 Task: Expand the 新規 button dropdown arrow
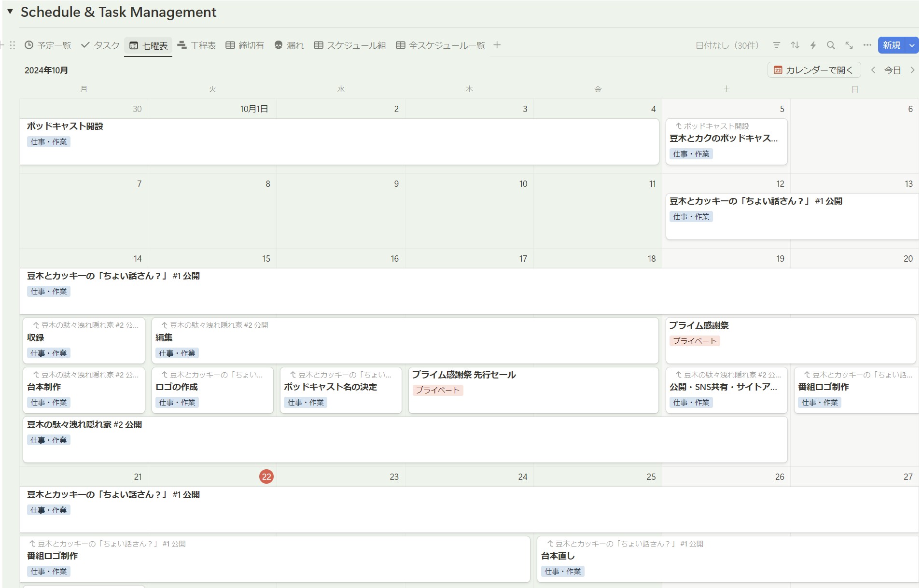tap(912, 45)
